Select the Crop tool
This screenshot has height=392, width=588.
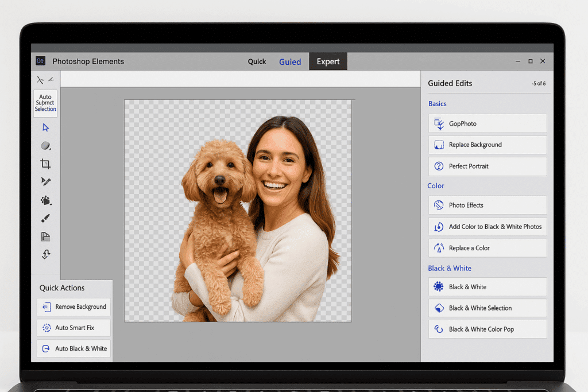click(45, 164)
